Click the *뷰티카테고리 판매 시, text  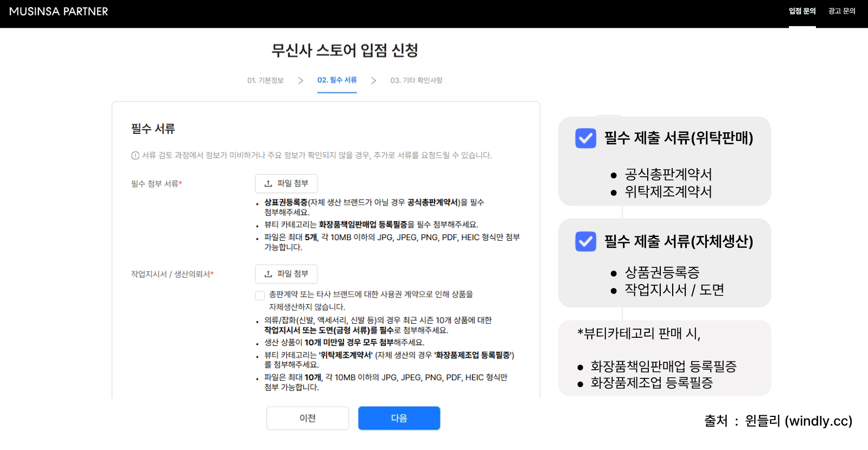[639, 333]
